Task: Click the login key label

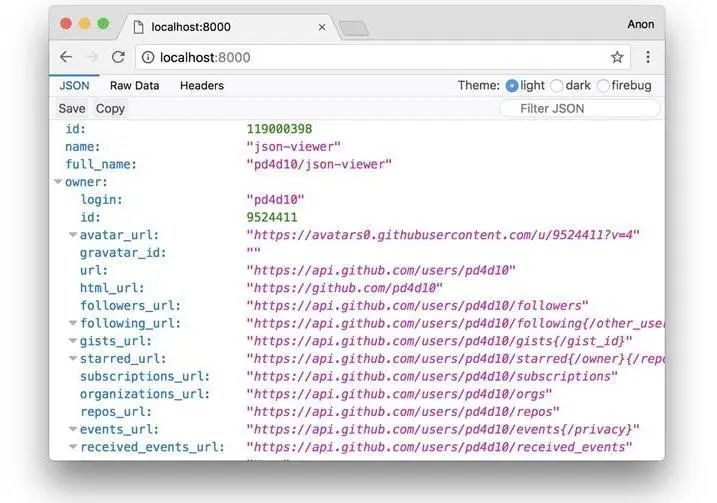Action: coord(102,200)
